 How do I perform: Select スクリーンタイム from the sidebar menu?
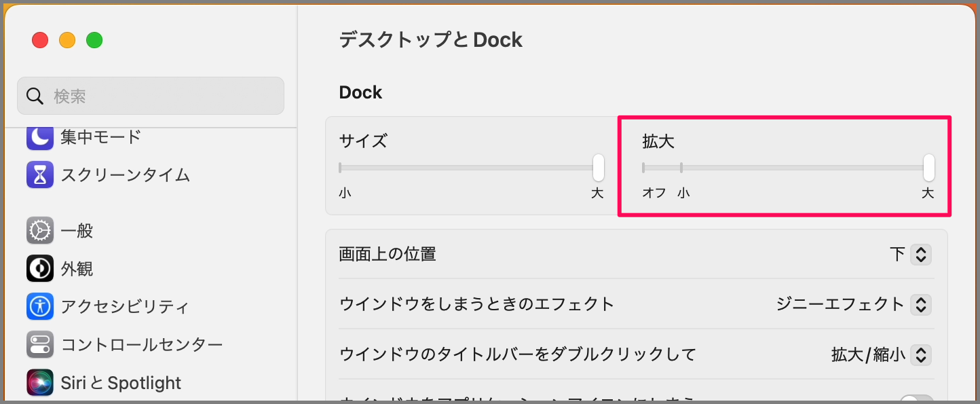pyautogui.click(x=102, y=175)
